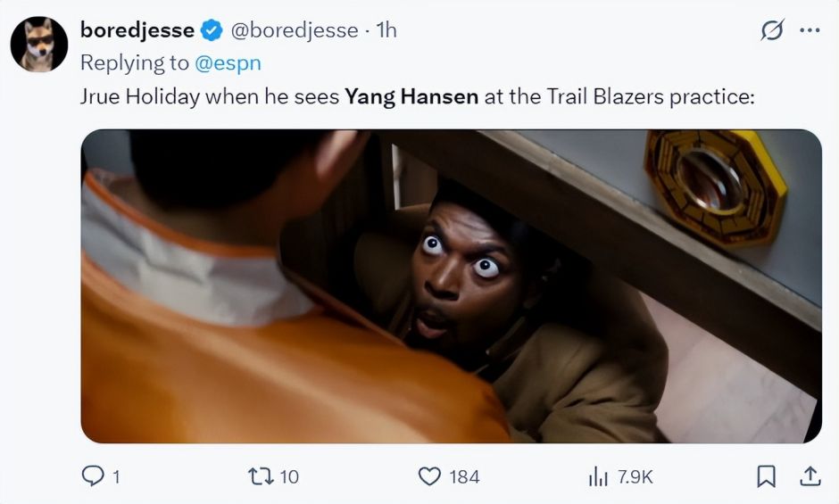
Task: Open view analytics bar chart icon
Action: (x=598, y=476)
